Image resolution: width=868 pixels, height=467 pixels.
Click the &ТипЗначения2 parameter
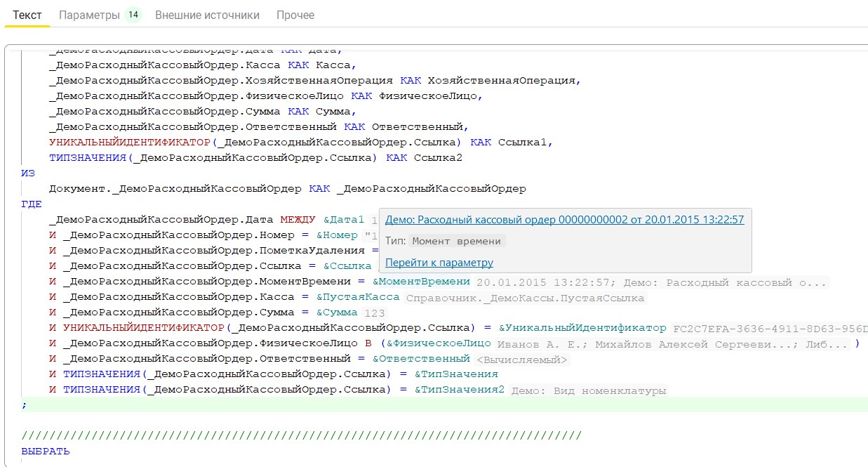(x=460, y=390)
